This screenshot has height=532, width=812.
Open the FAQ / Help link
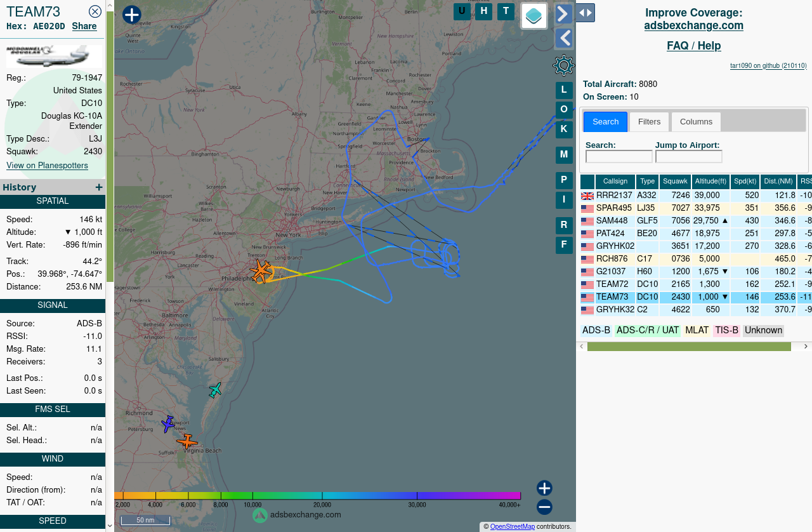pos(694,46)
